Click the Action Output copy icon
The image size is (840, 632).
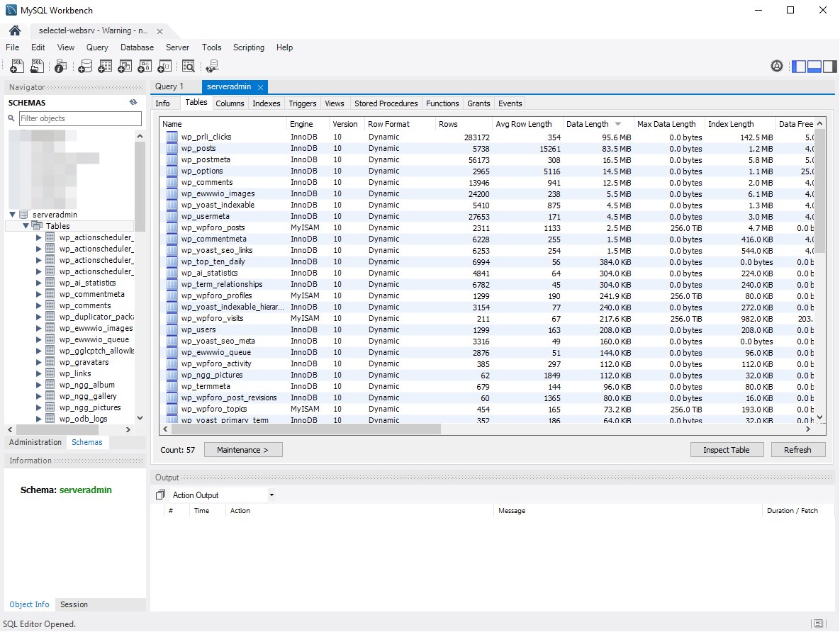pyautogui.click(x=160, y=495)
